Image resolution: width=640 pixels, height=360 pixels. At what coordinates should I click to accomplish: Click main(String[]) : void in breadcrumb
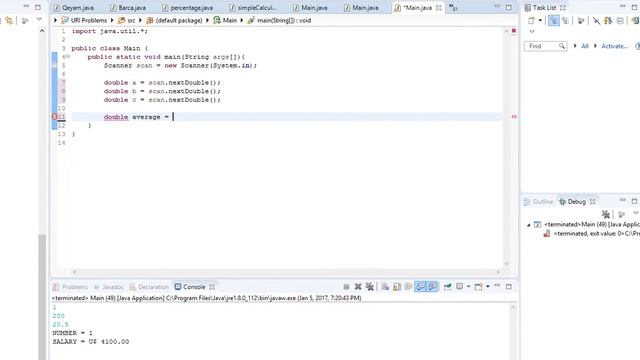pyautogui.click(x=284, y=20)
